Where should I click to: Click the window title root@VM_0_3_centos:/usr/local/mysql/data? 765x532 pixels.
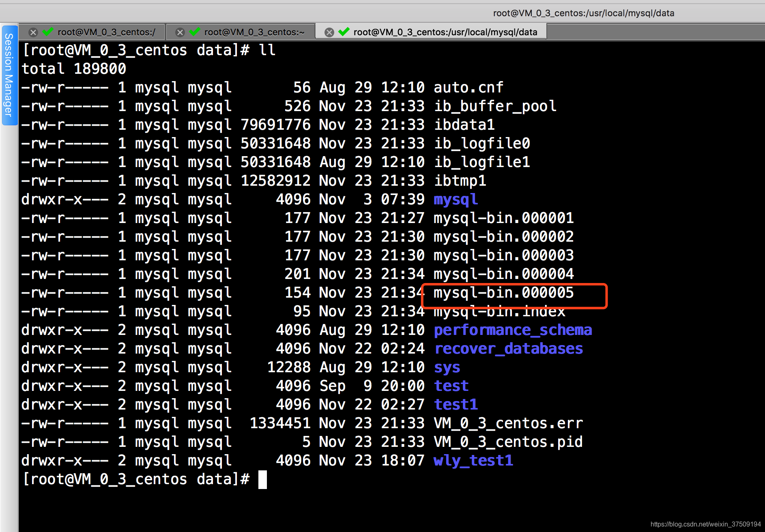[584, 13]
